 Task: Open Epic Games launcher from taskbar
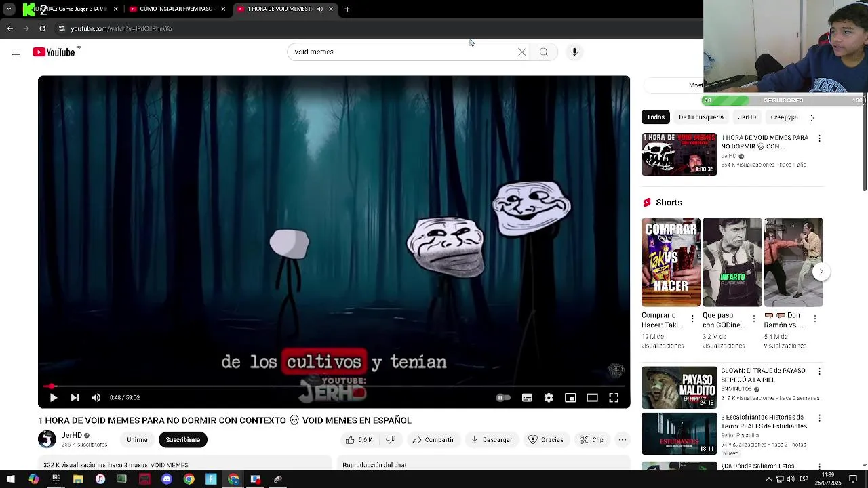pyautogui.click(x=56, y=479)
